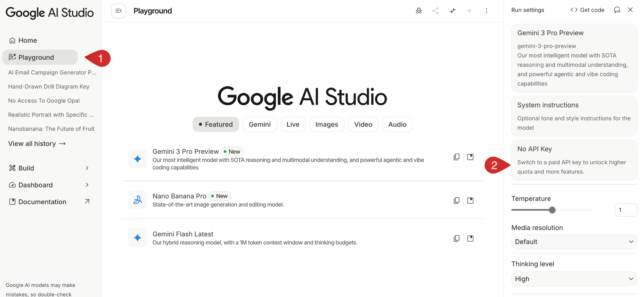
Task: Click the Nano Banana Pro banana icon
Action: (137, 200)
